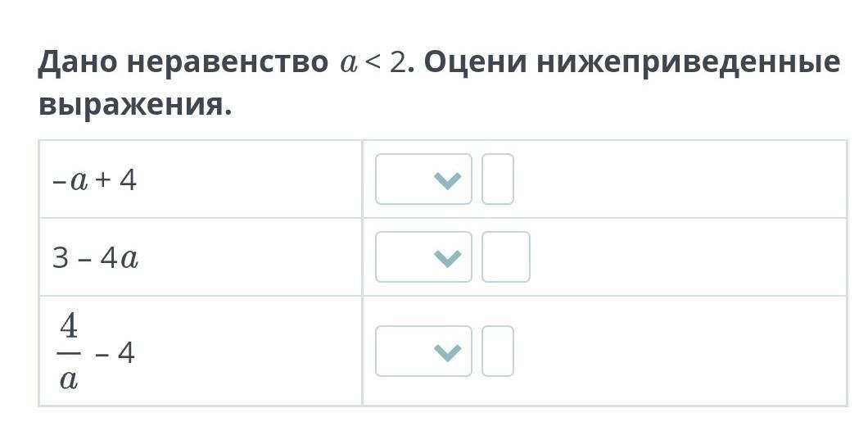Click the word 'Оцени' in the heading
This screenshot has width=868, height=440.
tap(475, 62)
